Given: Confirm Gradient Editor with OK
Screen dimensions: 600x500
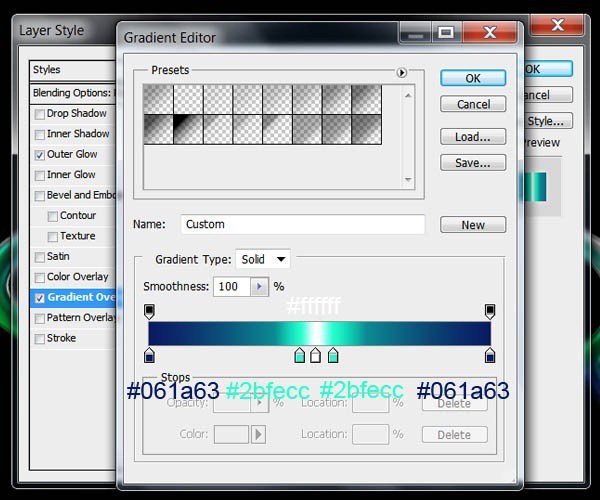Looking at the screenshot, I should point(473,78).
